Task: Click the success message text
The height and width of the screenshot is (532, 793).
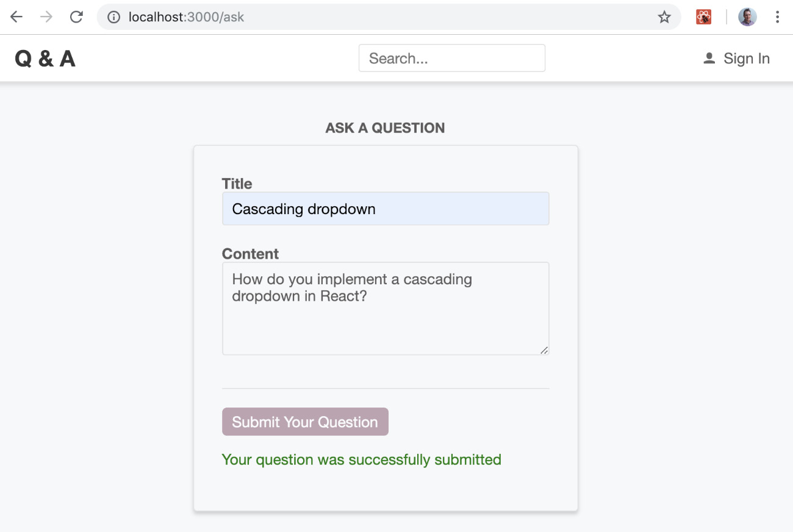Action: click(362, 459)
